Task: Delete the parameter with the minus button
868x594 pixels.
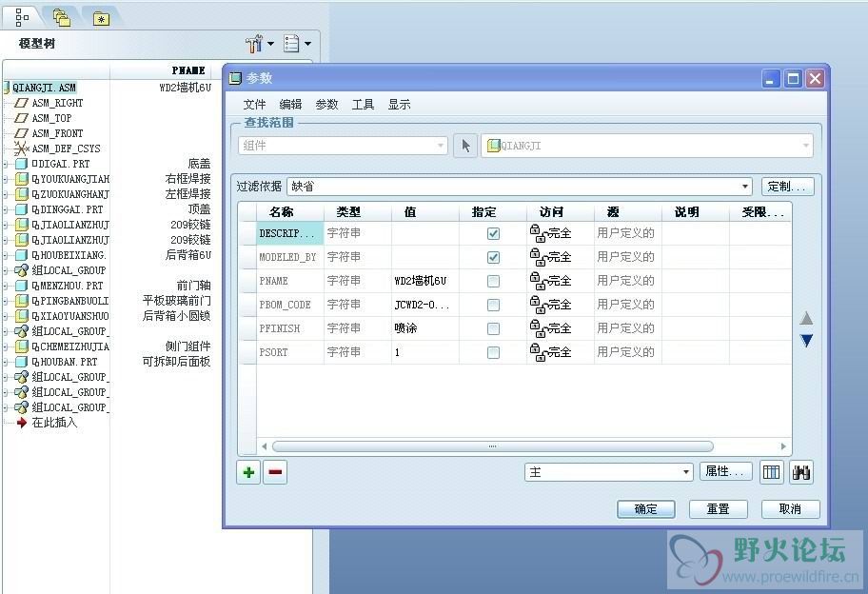Action: [275, 472]
